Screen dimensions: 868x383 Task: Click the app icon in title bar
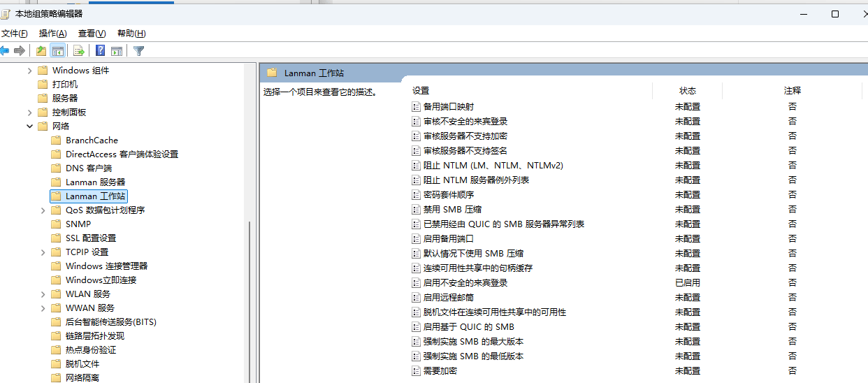point(6,13)
